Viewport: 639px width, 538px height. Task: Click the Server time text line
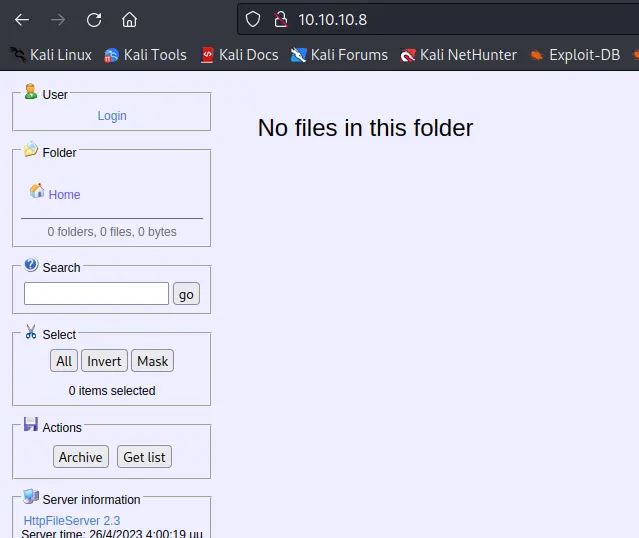coord(112,534)
